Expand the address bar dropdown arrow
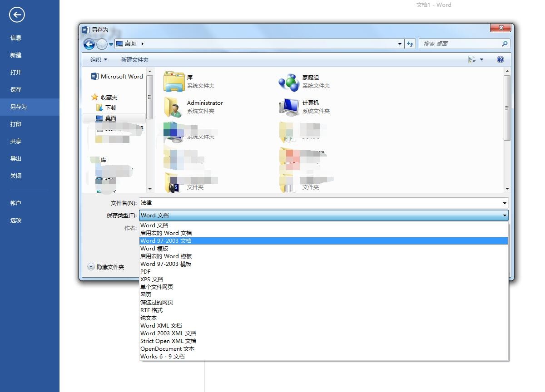 point(400,44)
